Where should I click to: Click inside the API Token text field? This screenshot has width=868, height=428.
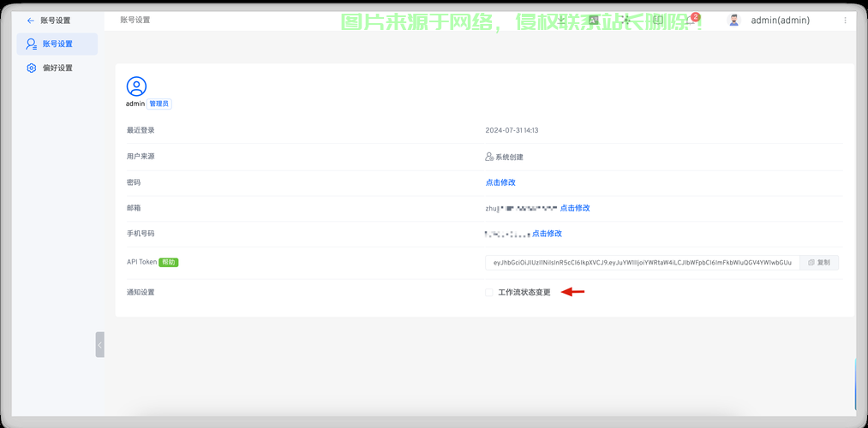[642, 263]
